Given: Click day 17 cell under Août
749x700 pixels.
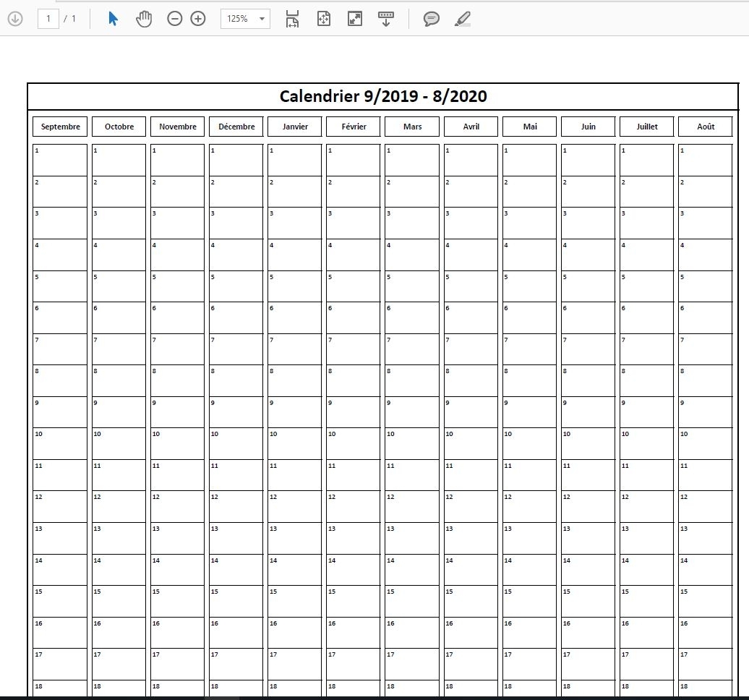Looking at the screenshot, I should pyautogui.click(x=706, y=664).
